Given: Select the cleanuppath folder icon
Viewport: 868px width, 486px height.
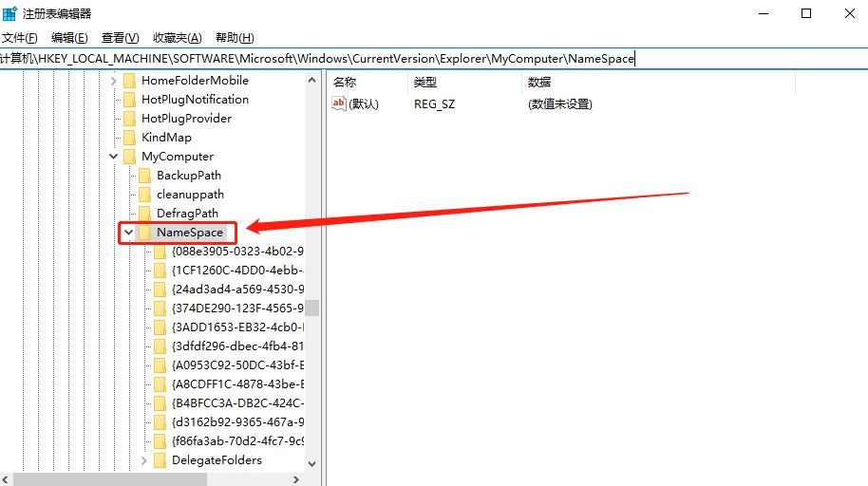Looking at the screenshot, I should click(144, 195).
